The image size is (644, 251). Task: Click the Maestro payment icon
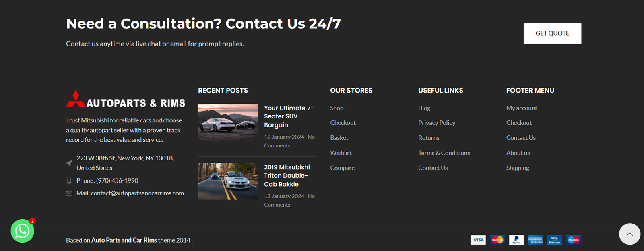[x=574, y=240]
